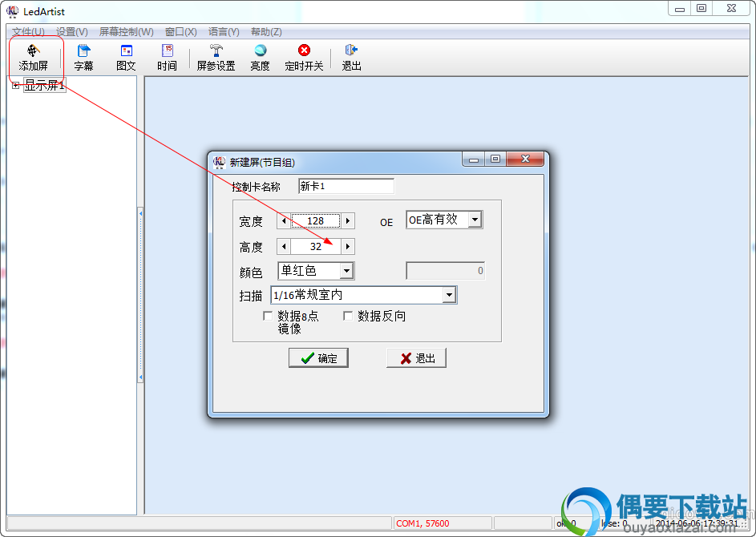The width and height of the screenshot is (756, 537).
Task: Click the disabled field showing 0
Action: point(446,271)
